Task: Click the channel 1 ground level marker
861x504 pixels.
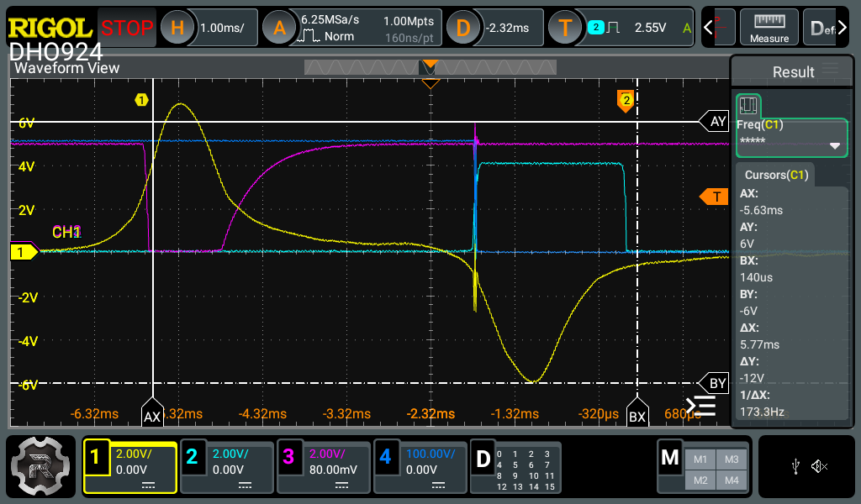Action: coord(24,252)
